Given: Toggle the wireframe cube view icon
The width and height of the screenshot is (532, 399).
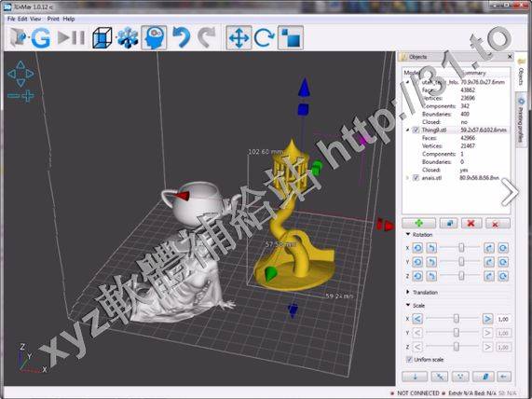Looking at the screenshot, I should (x=102, y=37).
